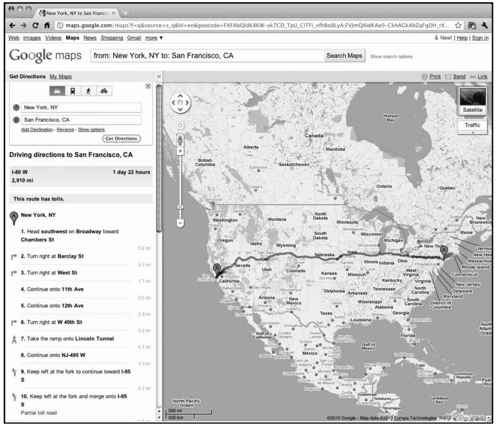Screen dimensions: 501x427
Task: Close the directions form with the X
Action: coord(148,86)
